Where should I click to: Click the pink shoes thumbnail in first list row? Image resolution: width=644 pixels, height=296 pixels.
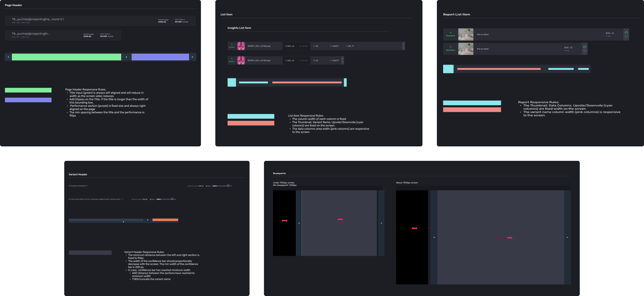pos(241,46)
